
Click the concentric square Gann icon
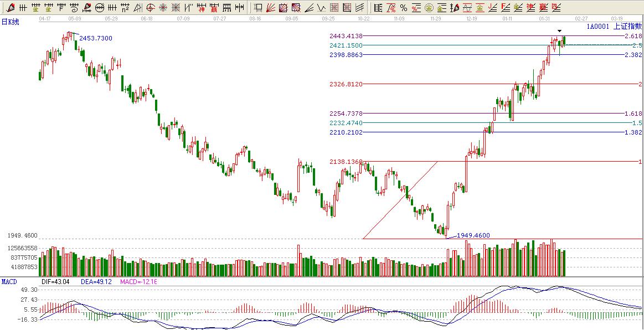(176, 8)
